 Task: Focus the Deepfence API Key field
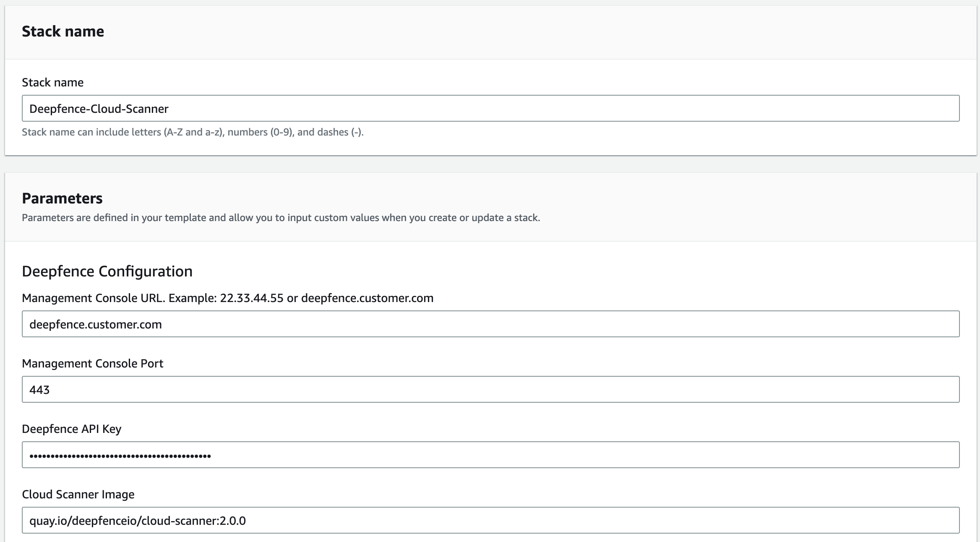[490, 455]
